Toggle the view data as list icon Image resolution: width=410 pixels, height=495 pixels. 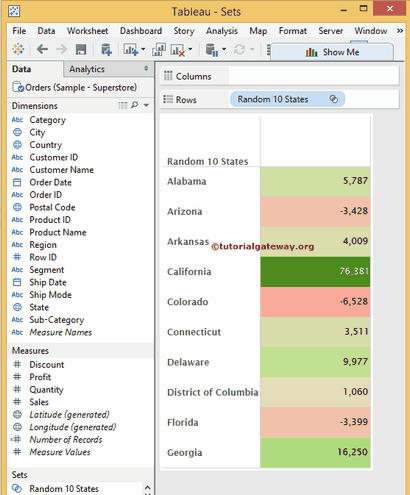click(123, 105)
